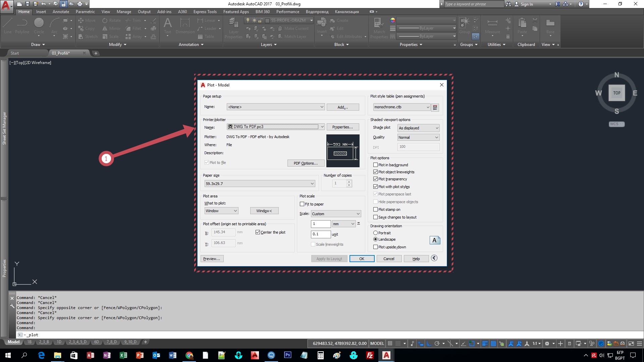Viewport: 644px width, 362px height.
Task: Open the What to plot Window dropdown
Action: [x=221, y=211]
